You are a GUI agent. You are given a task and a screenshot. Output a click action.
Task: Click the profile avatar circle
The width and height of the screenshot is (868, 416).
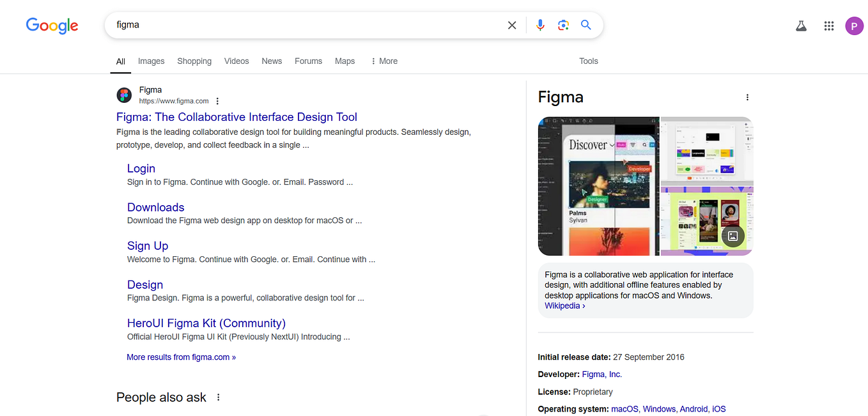point(854,26)
